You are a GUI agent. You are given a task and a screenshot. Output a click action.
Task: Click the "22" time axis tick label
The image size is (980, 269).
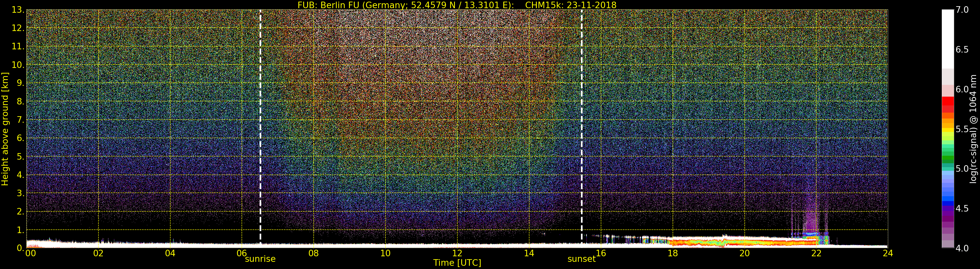click(x=816, y=253)
